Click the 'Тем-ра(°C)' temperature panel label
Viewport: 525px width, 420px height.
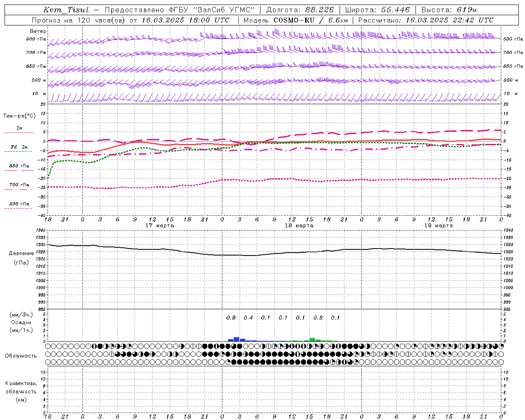coord(19,116)
